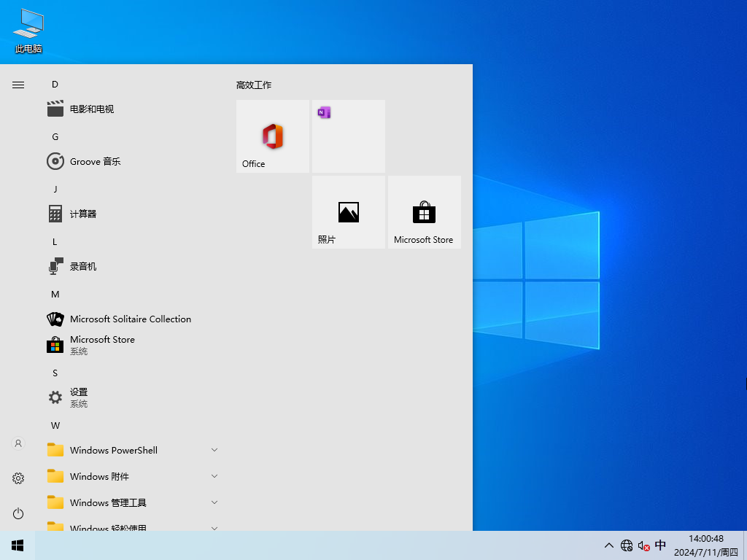
Task: Click the OneNote tile
Action: point(348,136)
